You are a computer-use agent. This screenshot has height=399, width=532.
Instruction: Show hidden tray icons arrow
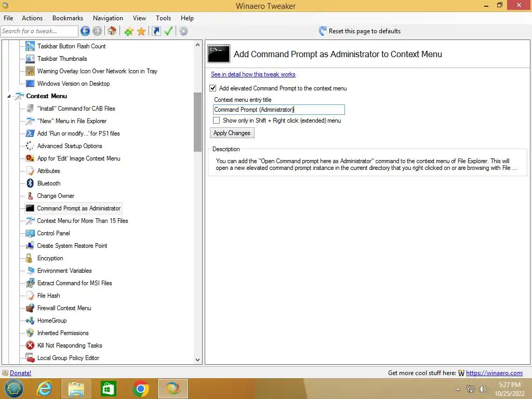[458, 389]
